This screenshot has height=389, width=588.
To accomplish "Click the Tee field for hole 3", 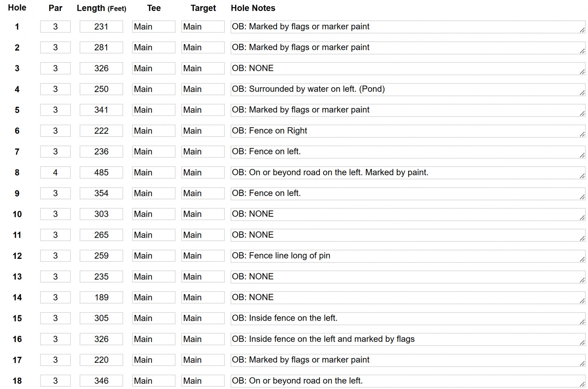I will click(154, 68).
